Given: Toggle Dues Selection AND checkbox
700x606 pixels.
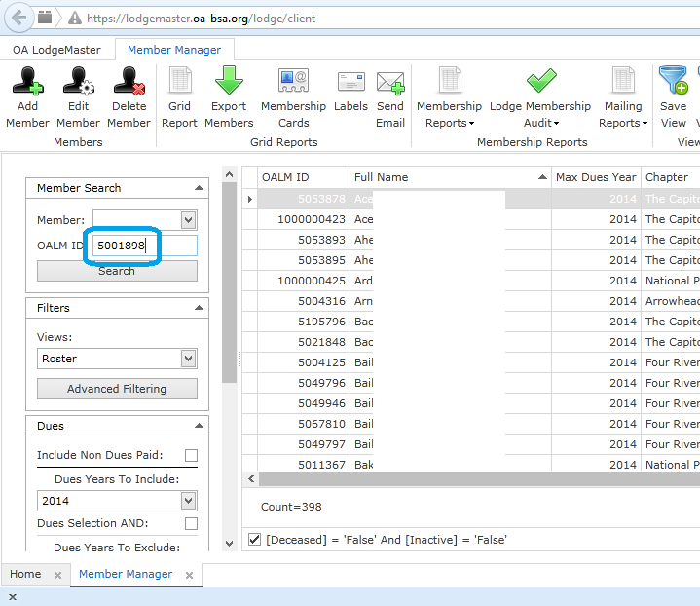Looking at the screenshot, I should click(x=191, y=523).
